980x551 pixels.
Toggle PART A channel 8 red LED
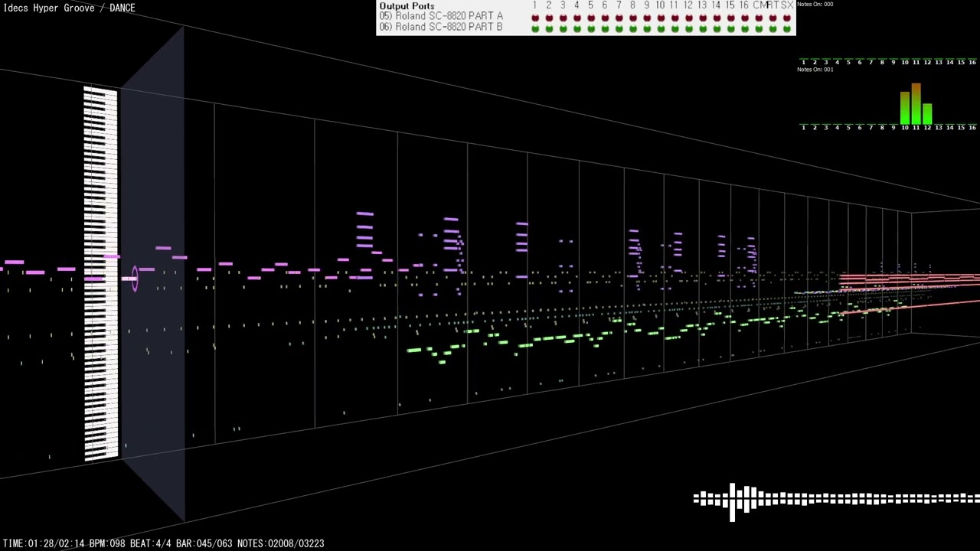(x=632, y=18)
